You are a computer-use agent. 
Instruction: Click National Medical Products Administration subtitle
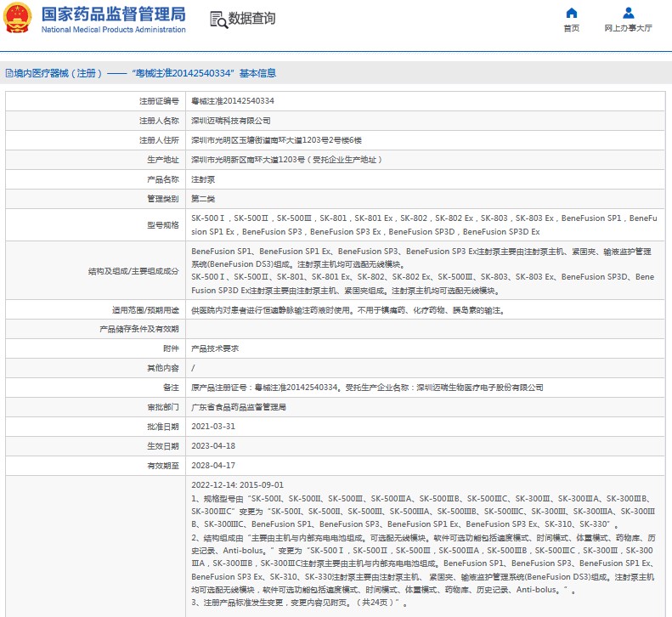coord(114,30)
